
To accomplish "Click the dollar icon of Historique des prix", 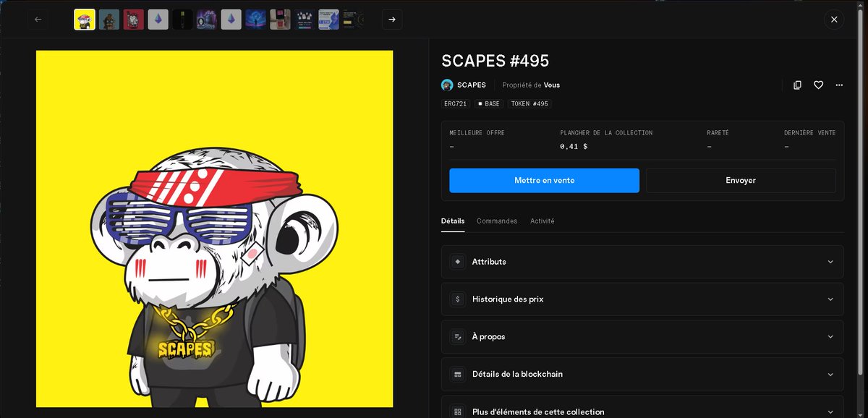I will (x=457, y=299).
